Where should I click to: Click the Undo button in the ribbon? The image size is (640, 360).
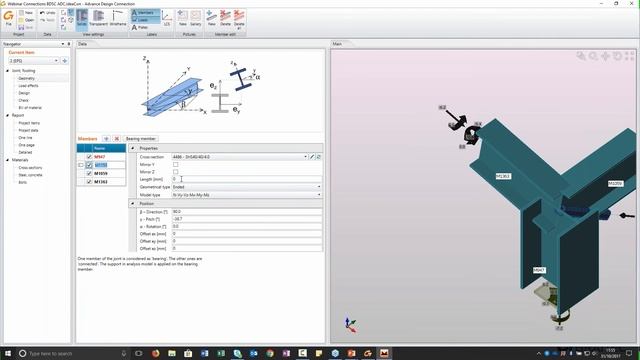click(x=47, y=13)
